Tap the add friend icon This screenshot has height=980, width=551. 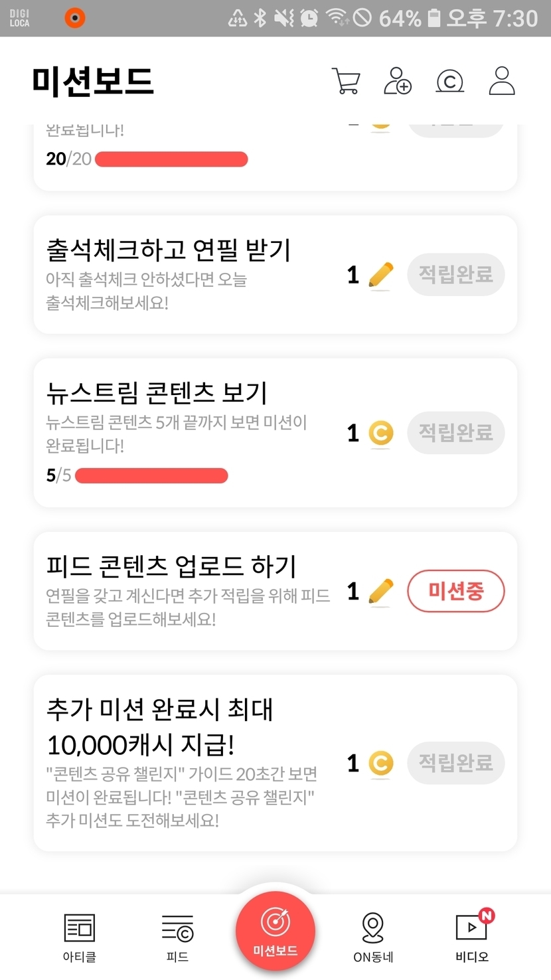[x=398, y=81]
